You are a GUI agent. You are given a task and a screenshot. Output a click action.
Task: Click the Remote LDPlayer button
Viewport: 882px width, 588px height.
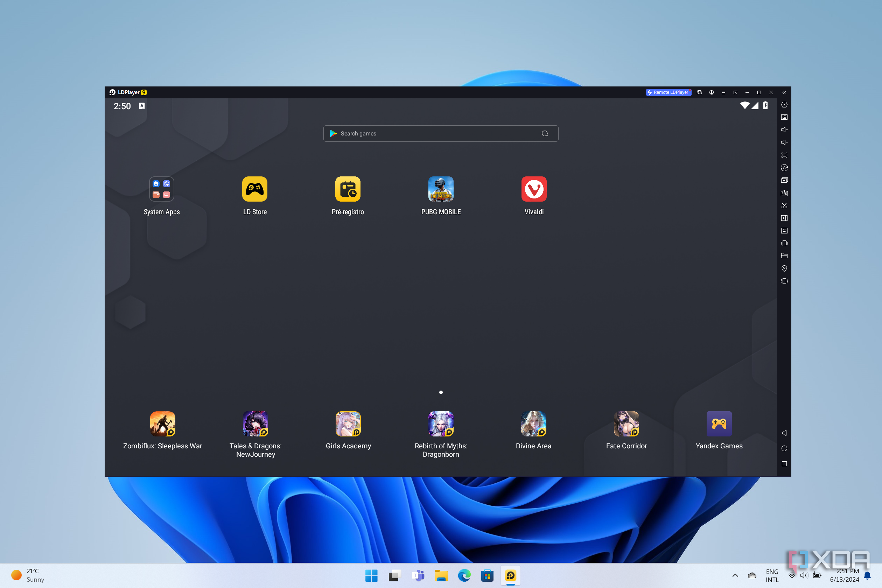[668, 92]
